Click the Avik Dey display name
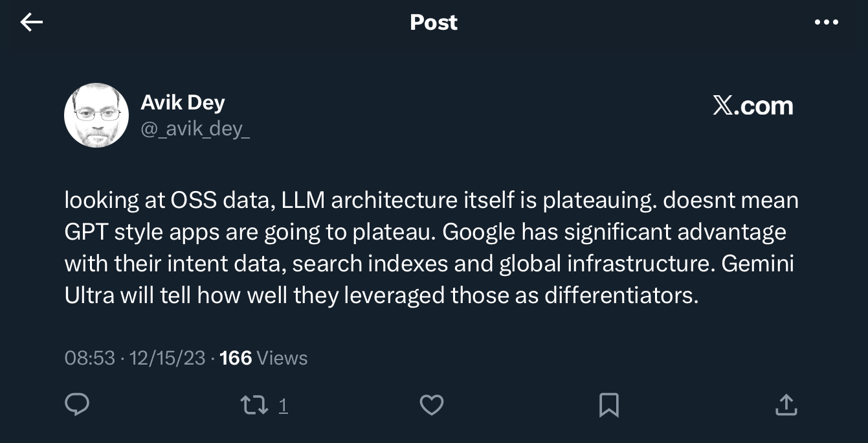The width and height of the screenshot is (868, 443). (x=183, y=102)
